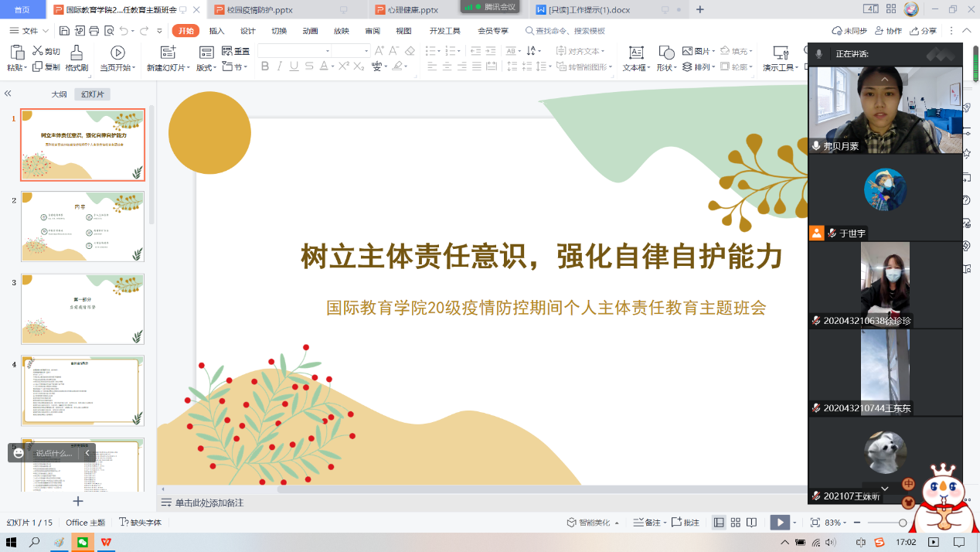
Task: Open reading view from status bar
Action: pos(753,523)
